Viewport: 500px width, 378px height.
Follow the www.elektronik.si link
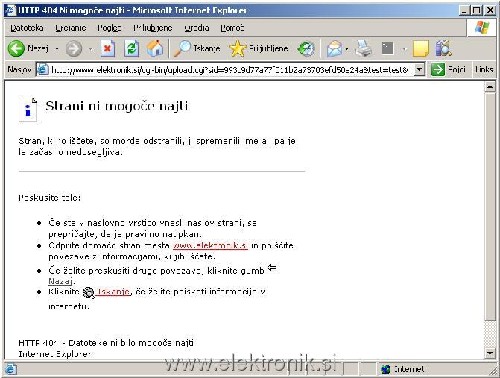tap(210, 246)
